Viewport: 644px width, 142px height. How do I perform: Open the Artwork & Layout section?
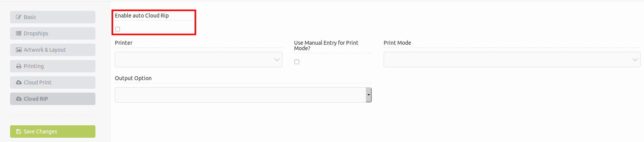53,50
